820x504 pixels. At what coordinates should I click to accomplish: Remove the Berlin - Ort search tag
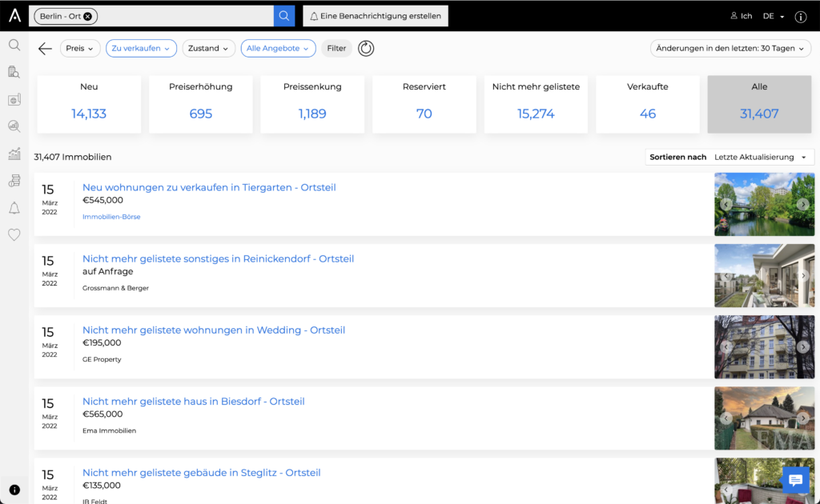(x=88, y=16)
